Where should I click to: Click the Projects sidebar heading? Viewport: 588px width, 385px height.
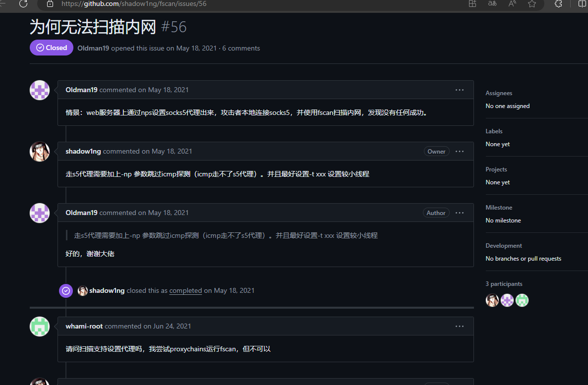[x=496, y=169]
